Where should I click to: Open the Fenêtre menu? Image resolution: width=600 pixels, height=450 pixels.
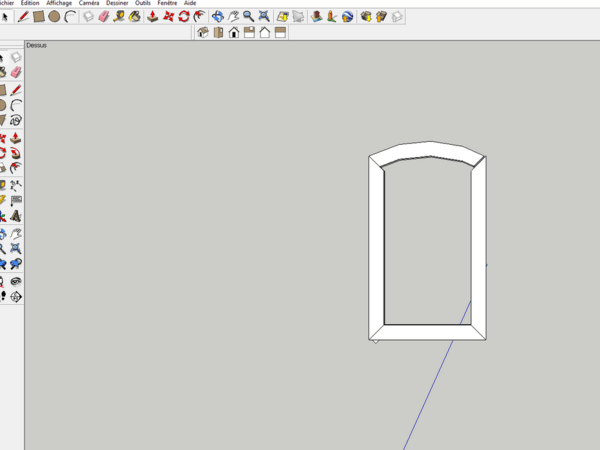click(x=167, y=4)
